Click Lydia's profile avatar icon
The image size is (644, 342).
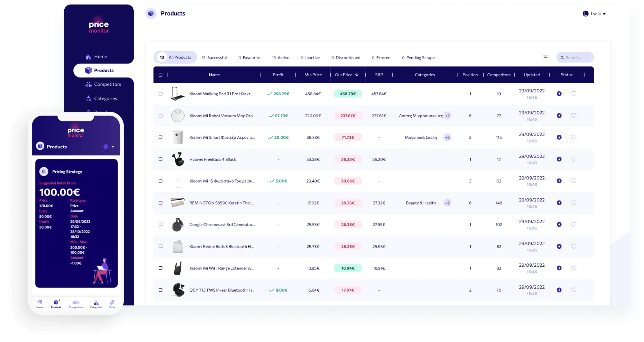(586, 13)
